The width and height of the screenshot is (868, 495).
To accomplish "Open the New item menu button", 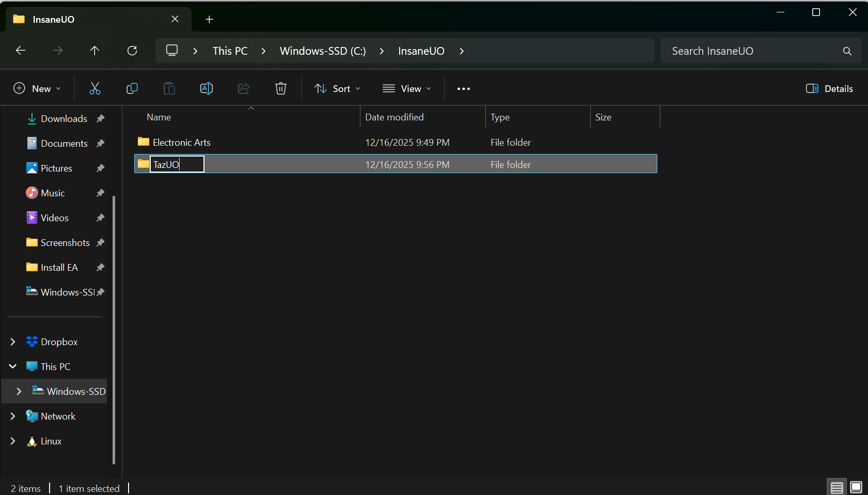I will point(37,88).
